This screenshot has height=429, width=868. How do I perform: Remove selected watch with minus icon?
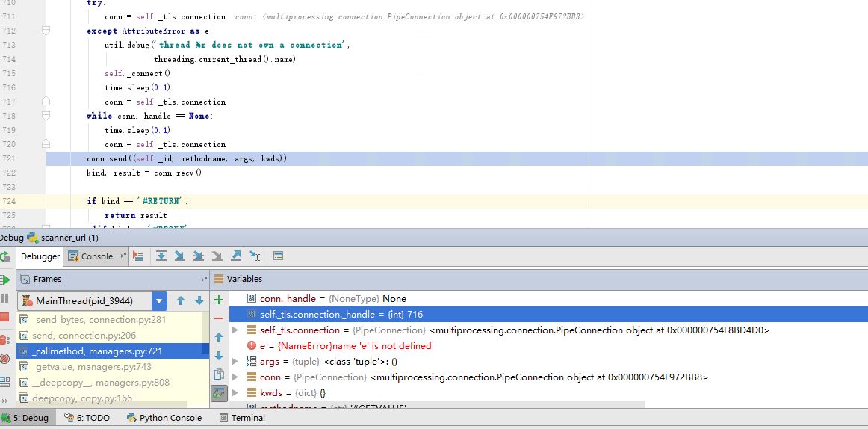[219, 318]
